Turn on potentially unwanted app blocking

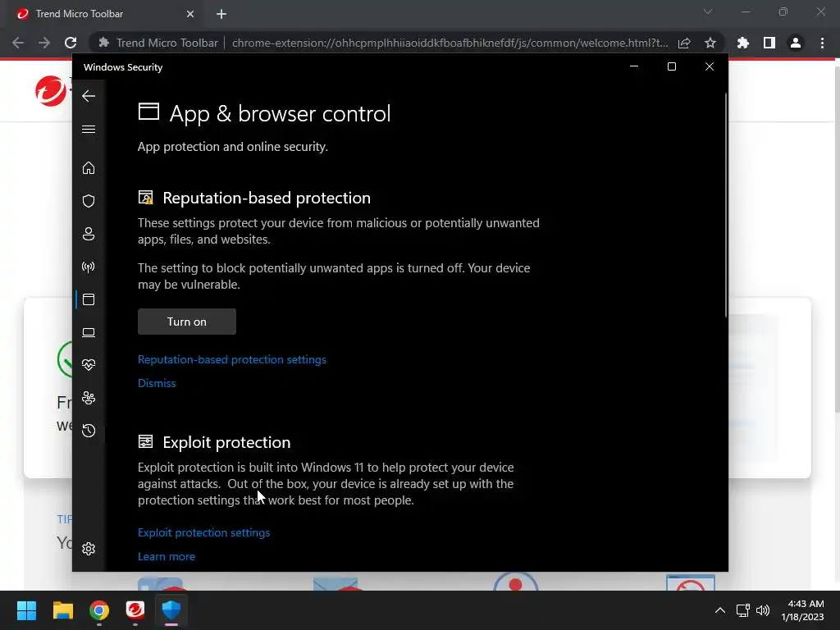click(186, 322)
